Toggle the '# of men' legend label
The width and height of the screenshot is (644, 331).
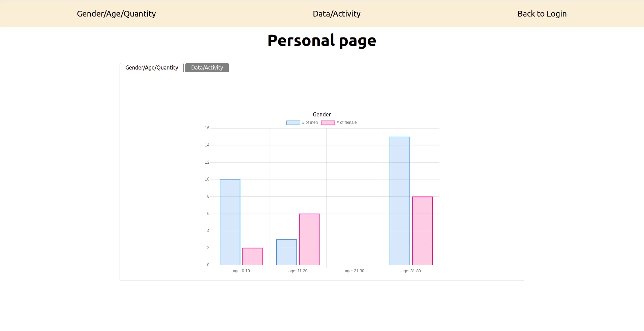(310, 123)
